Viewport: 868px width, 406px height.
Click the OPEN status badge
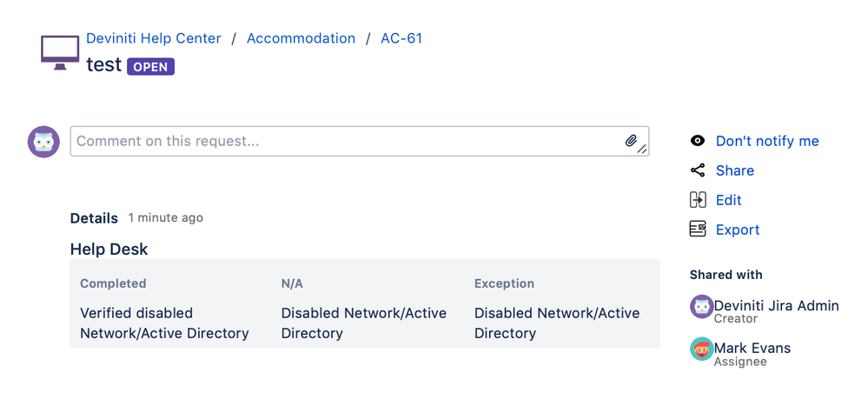(x=151, y=67)
